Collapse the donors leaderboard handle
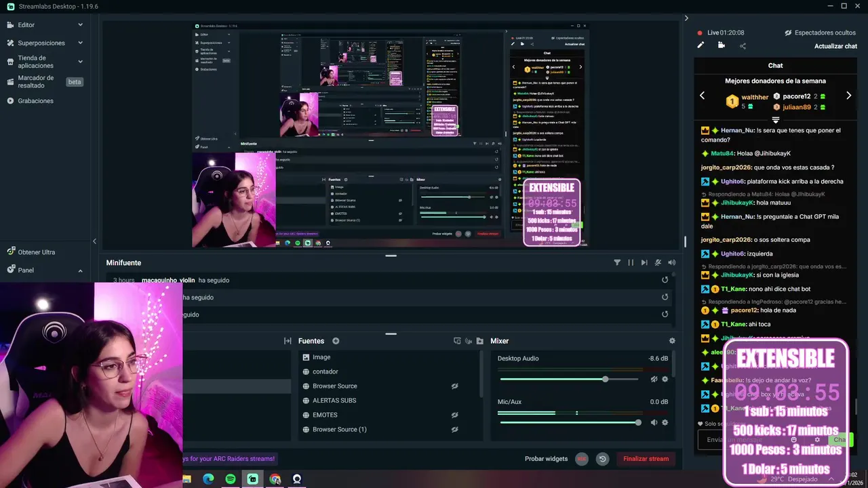868x488 pixels. click(x=776, y=119)
